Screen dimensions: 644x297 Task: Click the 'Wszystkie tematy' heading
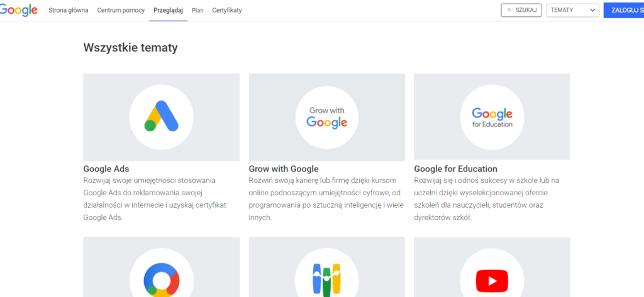(131, 48)
